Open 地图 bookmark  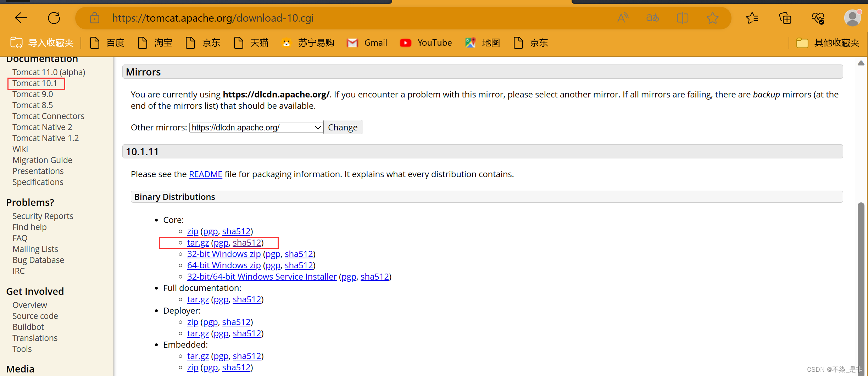(x=483, y=43)
